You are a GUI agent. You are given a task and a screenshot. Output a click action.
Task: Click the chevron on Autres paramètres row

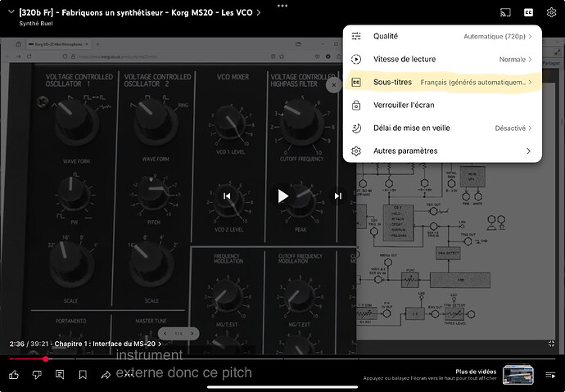(528, 151)
